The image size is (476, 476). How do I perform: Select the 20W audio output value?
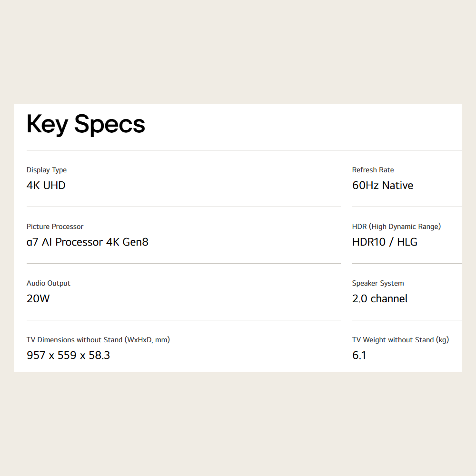coord(38,298)
